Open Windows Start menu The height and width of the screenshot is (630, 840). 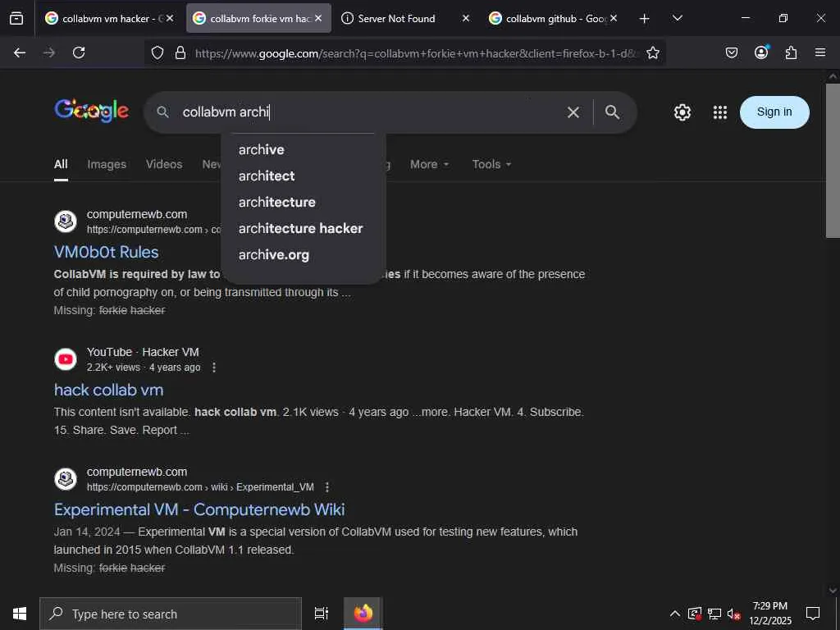[x=20, y=614]
